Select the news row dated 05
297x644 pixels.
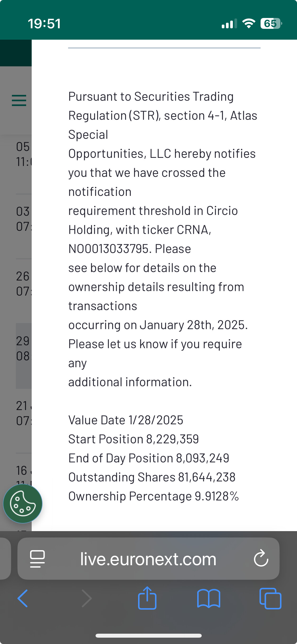point(23,154)
